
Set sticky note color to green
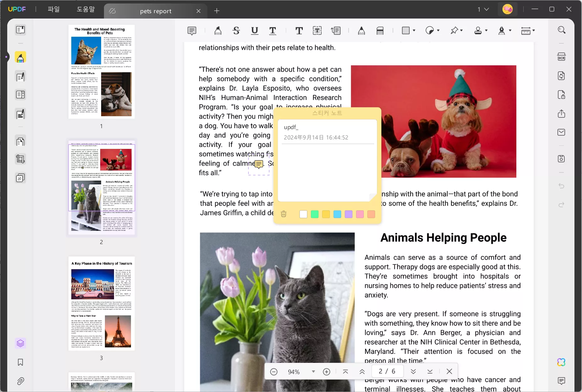tap(315, 214)
